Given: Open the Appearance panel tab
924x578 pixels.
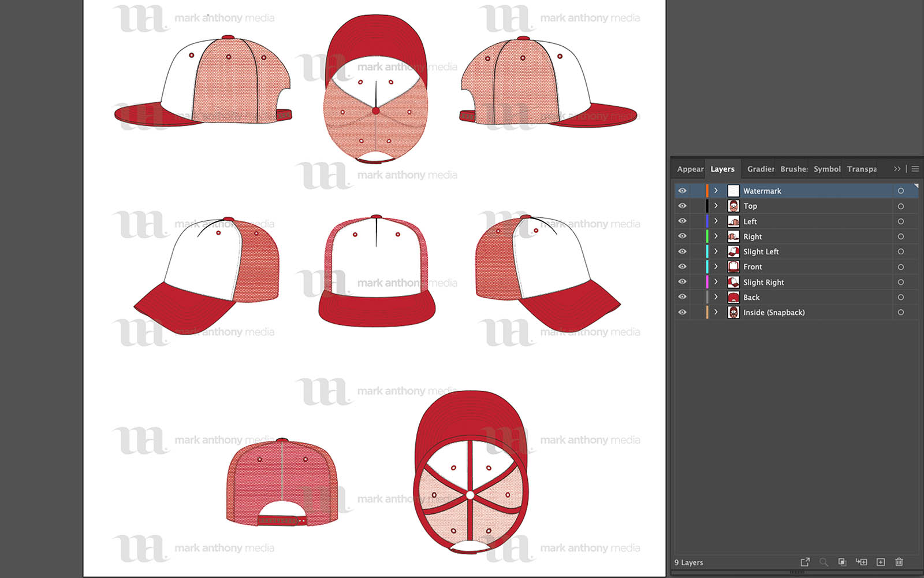Looking at the screenshot, I should 690,169.
